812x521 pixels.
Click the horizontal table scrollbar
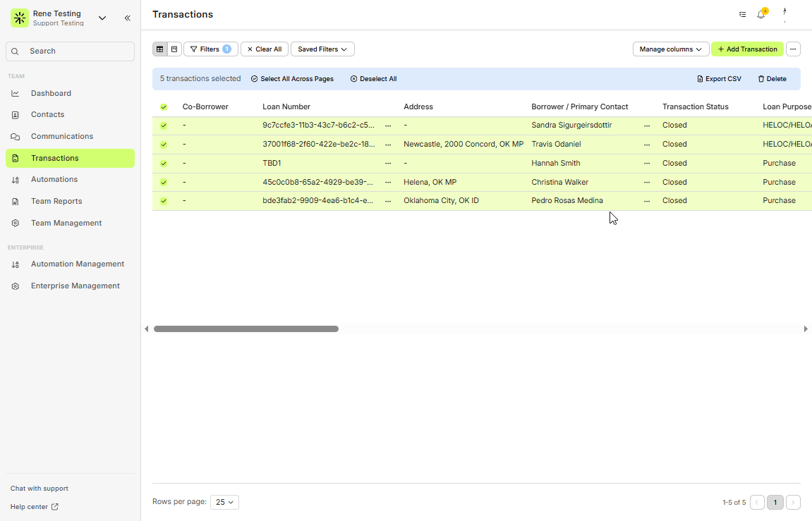[x=246, y=329]
